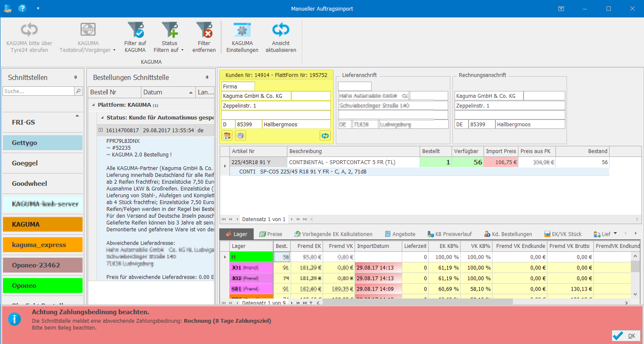Select the CONTINENTAL - SPORTCONTACT 5 FR description cell
The width and height of the screenshot is (644, 344).
click(x=353, y=162)
